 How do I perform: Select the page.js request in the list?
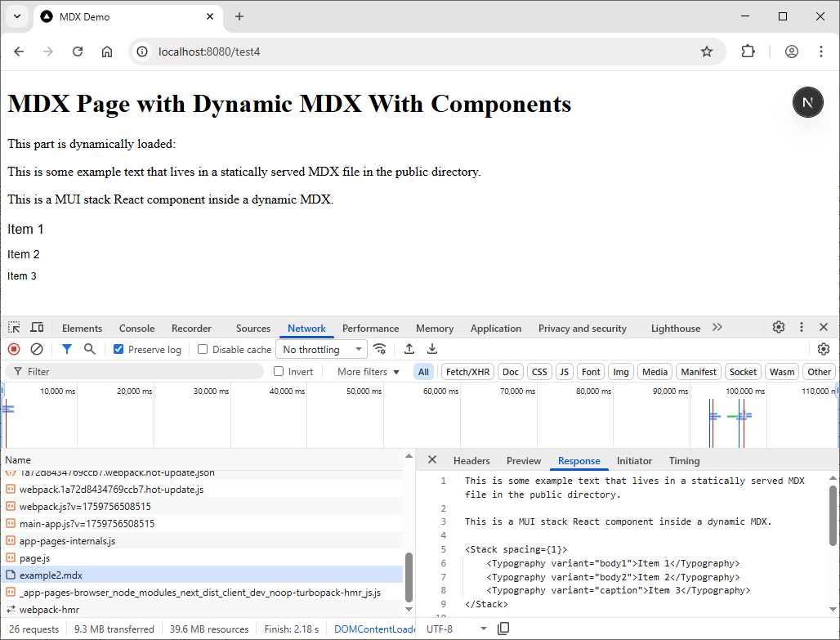(34, 558)
